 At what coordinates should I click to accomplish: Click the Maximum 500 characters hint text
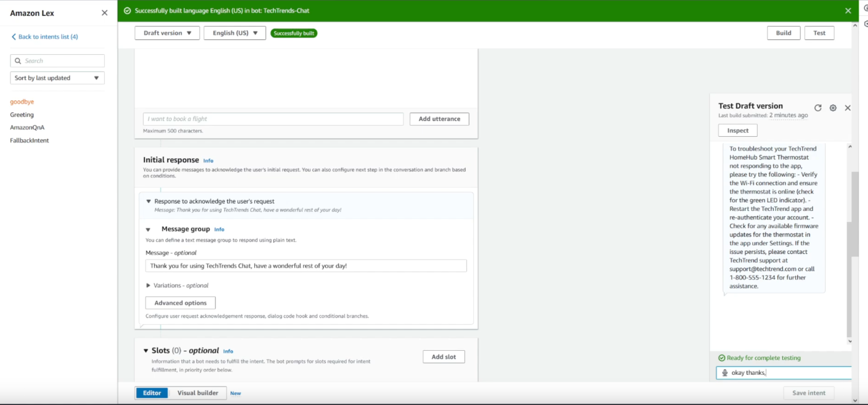coord(173,131)
